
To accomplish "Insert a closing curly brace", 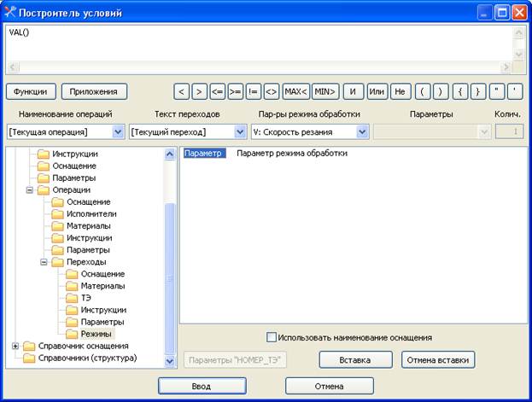I will pyautogui.click(x=478, y=91).
